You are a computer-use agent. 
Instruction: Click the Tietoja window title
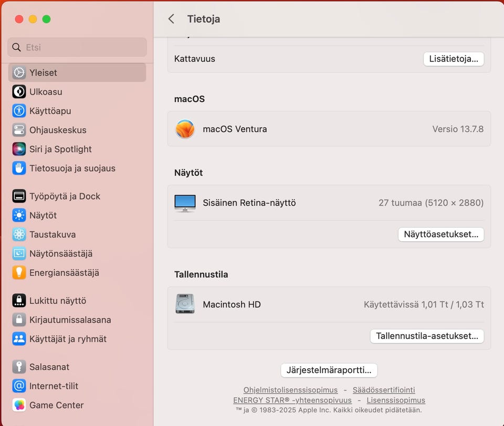(204, 19)
